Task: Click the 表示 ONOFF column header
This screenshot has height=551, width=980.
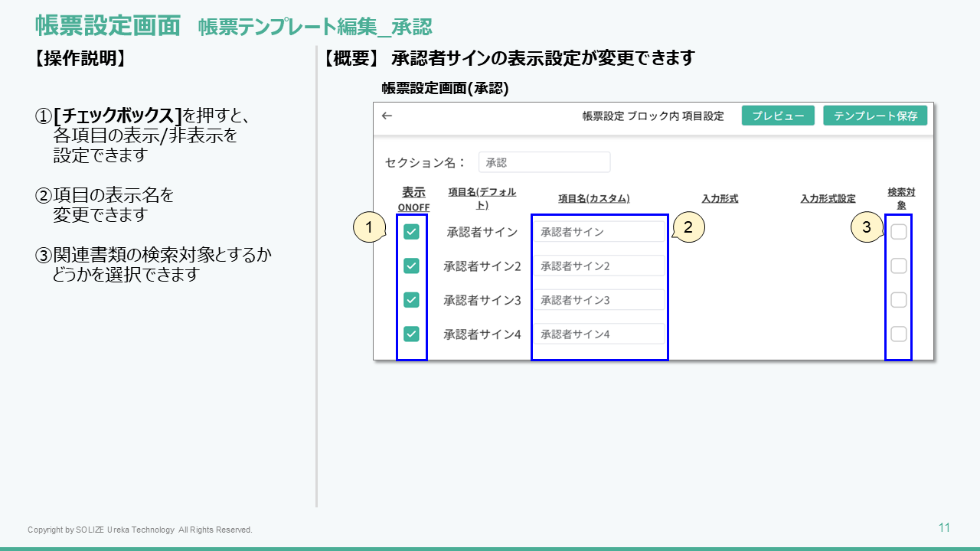Action: tap(414, 199)
